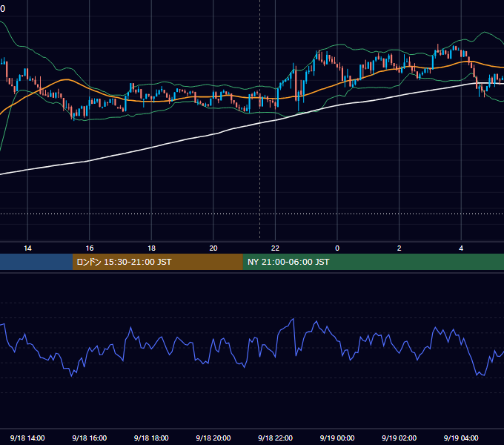Click the ロンドン 15:30-21:00 JST session band

pyautogui.click(x=157, y=262)
